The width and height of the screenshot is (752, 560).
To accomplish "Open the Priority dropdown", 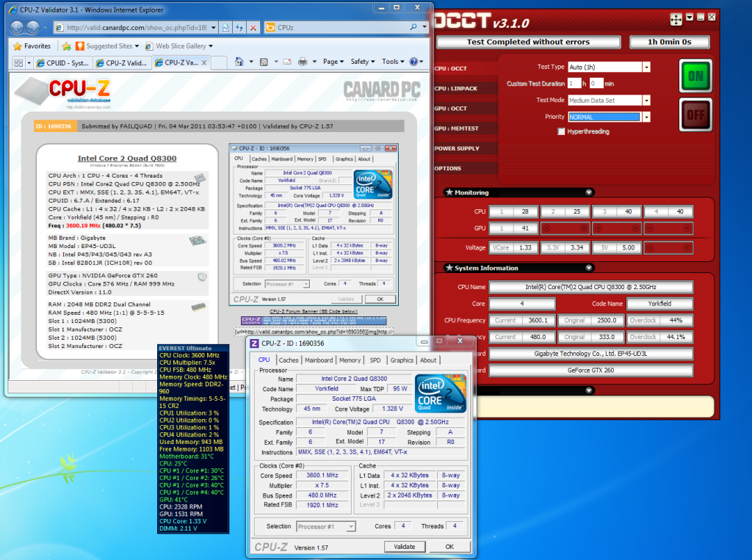I will 646,117.
